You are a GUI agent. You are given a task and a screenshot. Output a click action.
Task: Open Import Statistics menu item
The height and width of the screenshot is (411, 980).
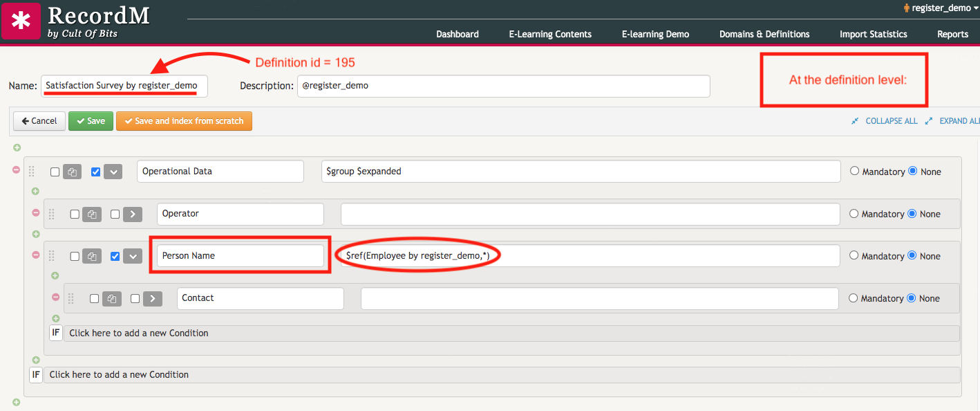[x=874, y=34]
